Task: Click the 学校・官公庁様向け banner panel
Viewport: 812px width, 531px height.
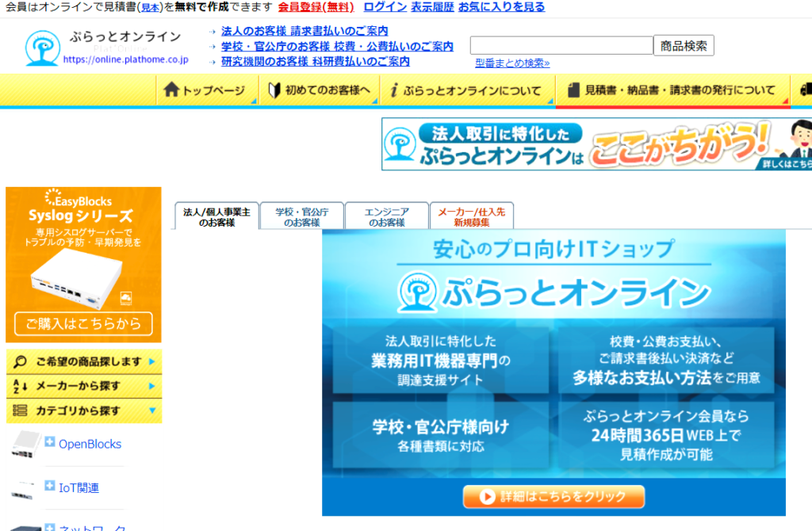Action: (x=441, y=435)
